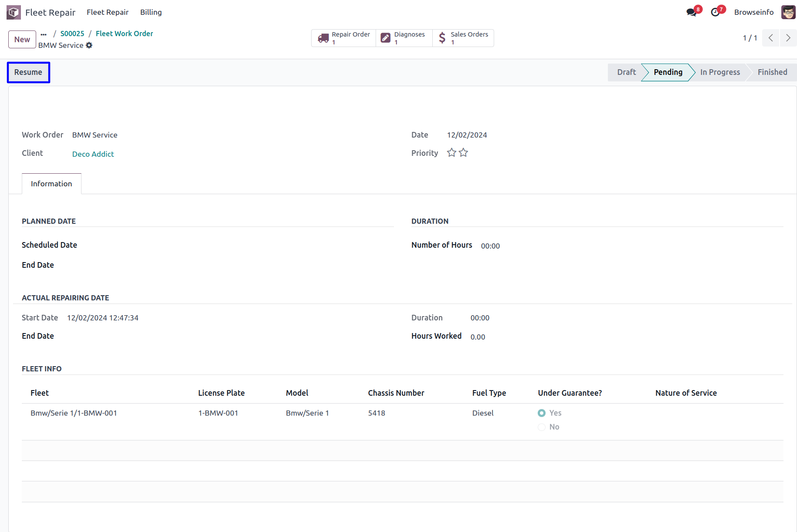
Task: Set priority to first star
Action: tap(451, 153)
